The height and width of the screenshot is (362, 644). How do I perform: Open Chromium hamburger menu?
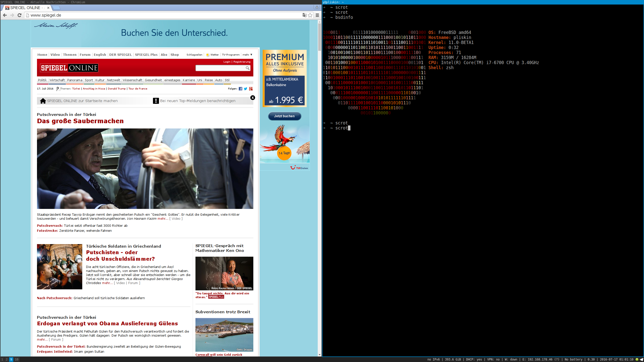(317, 15)
